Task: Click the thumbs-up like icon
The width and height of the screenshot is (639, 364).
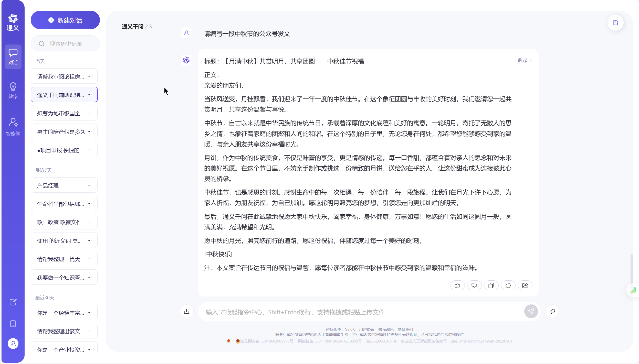Action: pos(457,285)
